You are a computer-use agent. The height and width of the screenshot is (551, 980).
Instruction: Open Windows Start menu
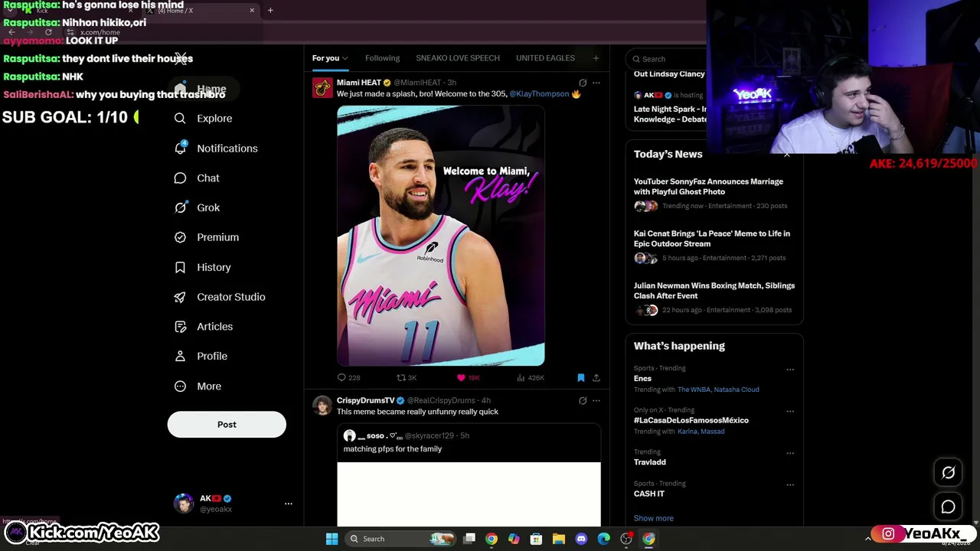(332, 539)
